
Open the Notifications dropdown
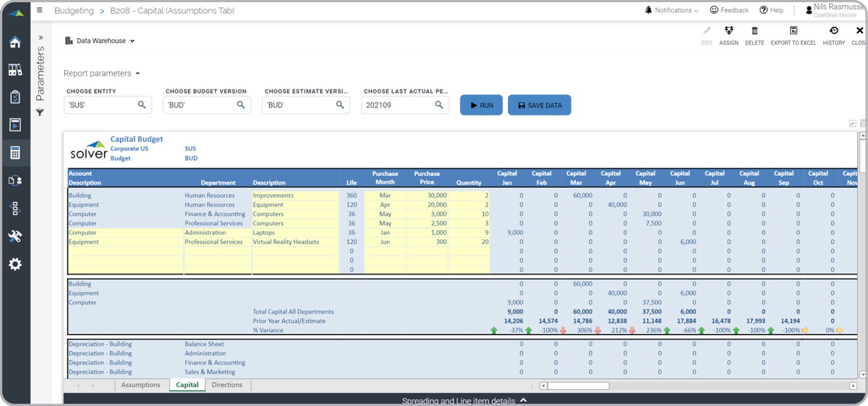(x=672, y=10)
